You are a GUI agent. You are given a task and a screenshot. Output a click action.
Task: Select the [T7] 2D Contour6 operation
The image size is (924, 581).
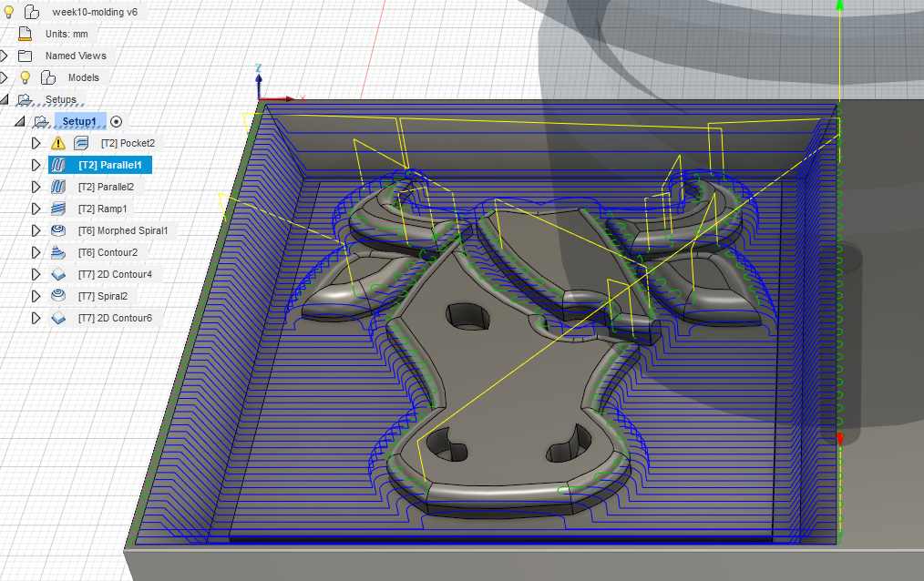click(115, 318)
